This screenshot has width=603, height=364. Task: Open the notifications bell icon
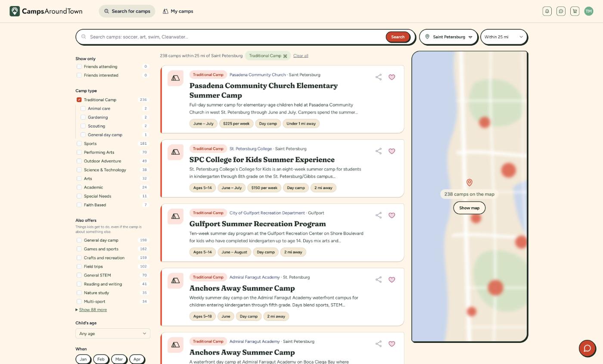click(x=547, y=11)
